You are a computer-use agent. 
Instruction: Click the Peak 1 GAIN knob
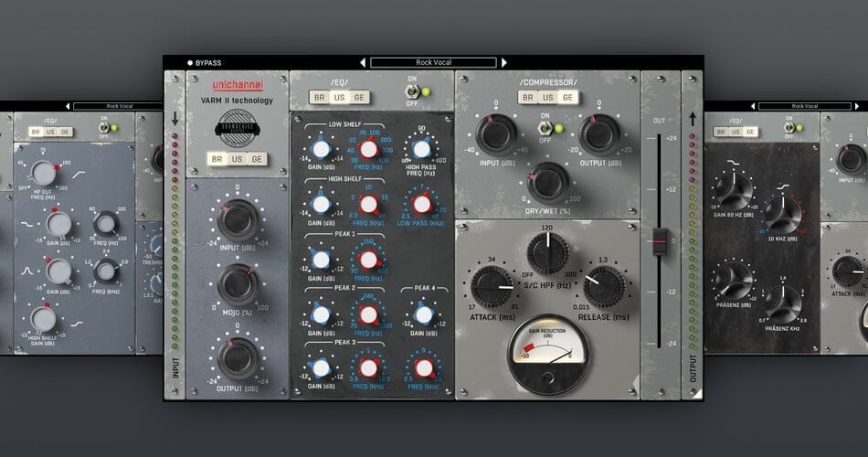tap(321, 260)
